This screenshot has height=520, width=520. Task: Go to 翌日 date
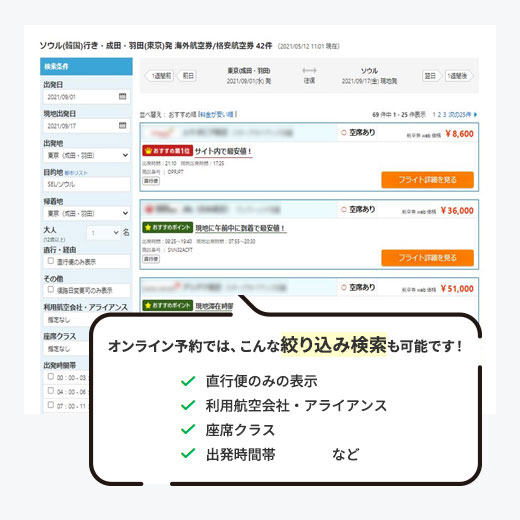coord(431,76)
